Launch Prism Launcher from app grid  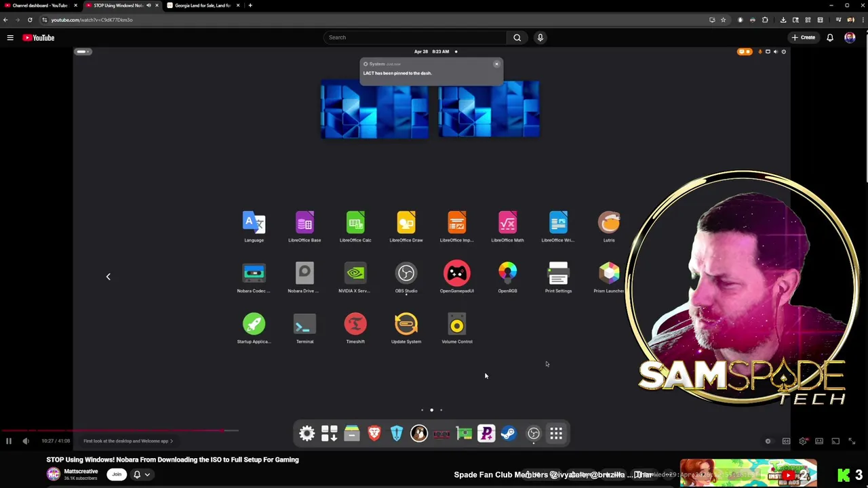[x=609, y=277]
